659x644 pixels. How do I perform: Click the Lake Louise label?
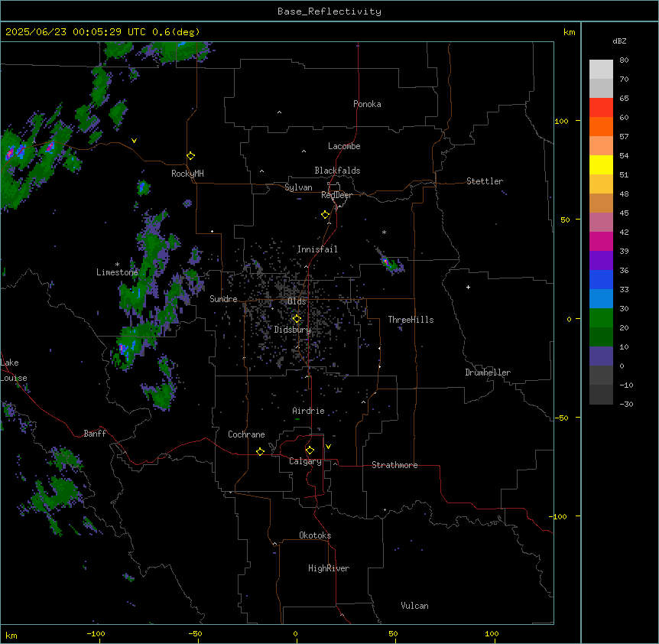tap(14, 370)
